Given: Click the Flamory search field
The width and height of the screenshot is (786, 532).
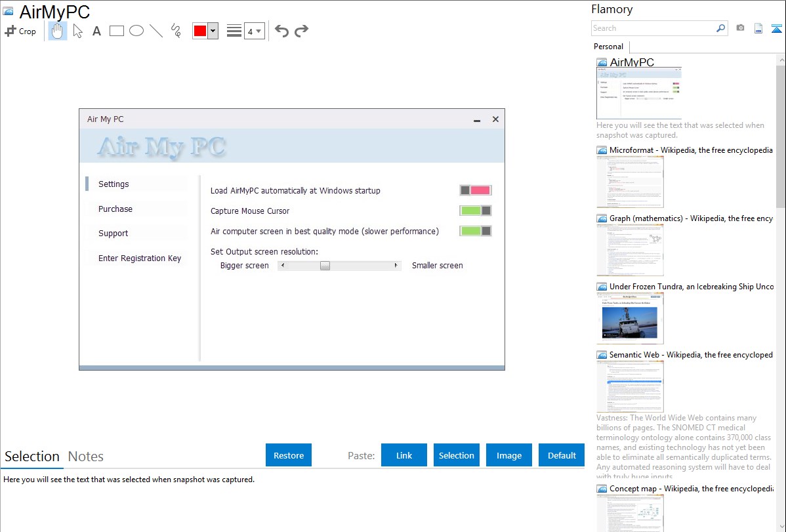Looking at the screenshot, I should pyautogui.click(x=653, y=28).
